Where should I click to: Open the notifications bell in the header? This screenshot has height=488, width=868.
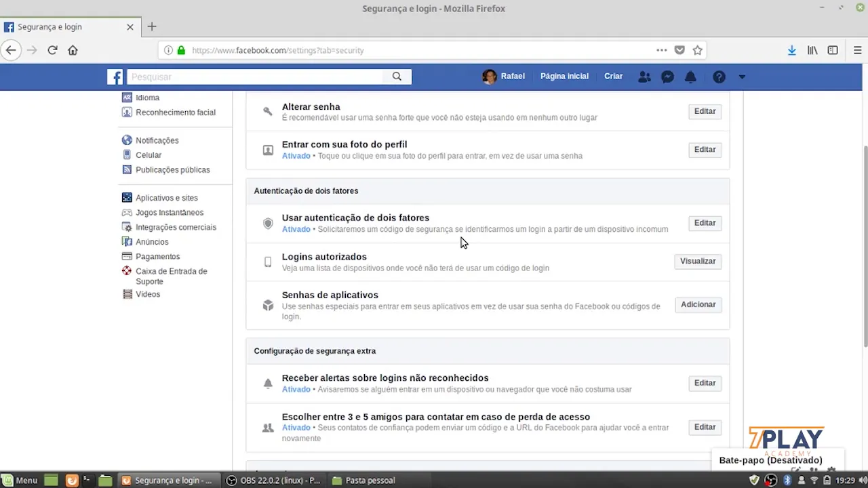[x=690, y=77]
